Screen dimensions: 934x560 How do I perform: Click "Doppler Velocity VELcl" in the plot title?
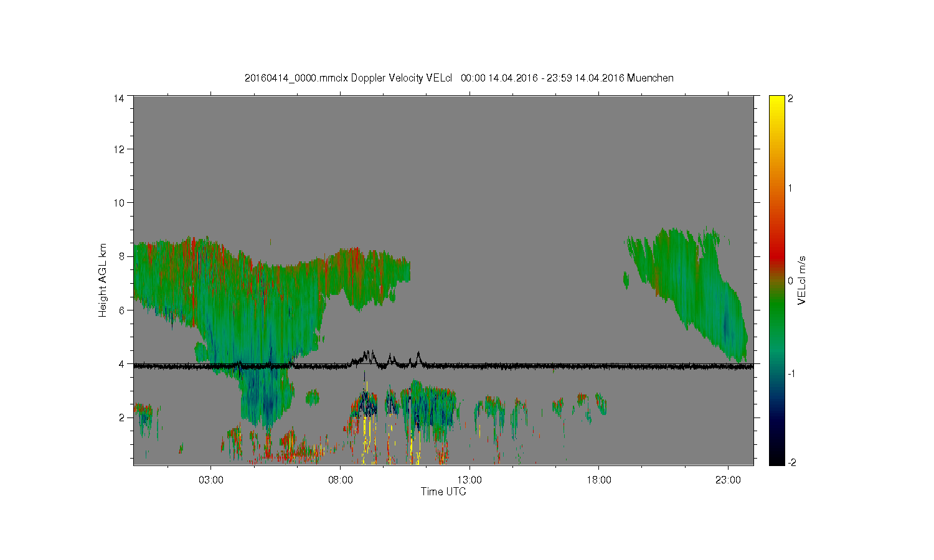click(x=402, y=78)
